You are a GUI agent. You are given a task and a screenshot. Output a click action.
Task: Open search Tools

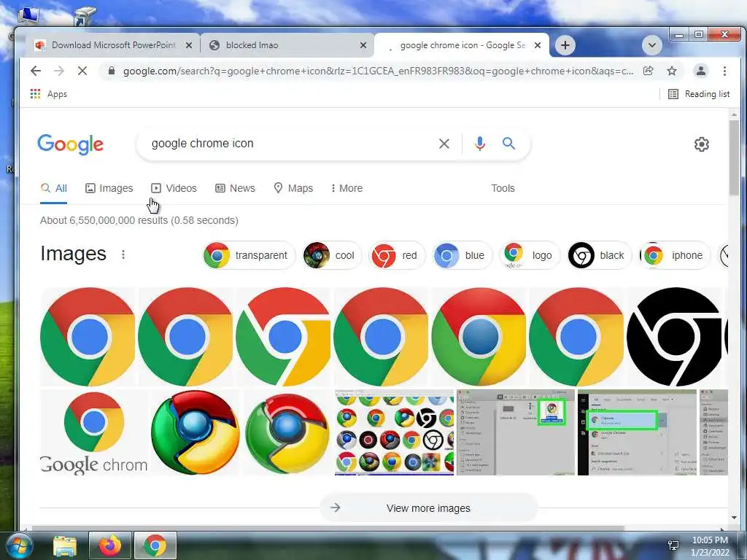coord(503,189)
